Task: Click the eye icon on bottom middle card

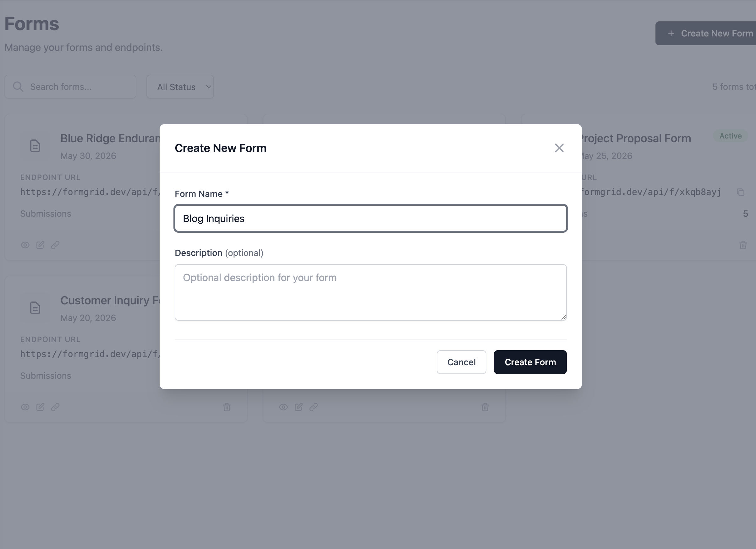Action: point(283,407)
